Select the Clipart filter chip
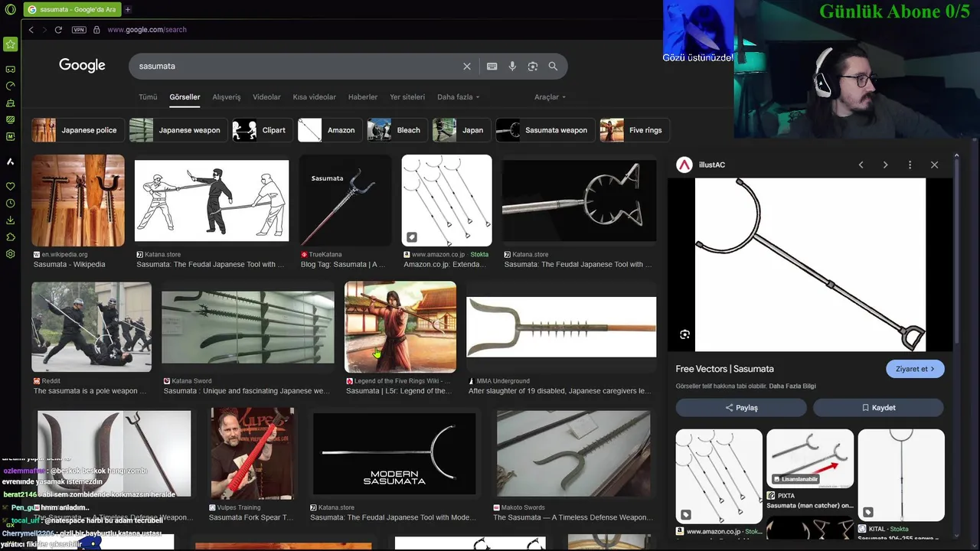Viewport: 980px width, 551px height. 262,130
